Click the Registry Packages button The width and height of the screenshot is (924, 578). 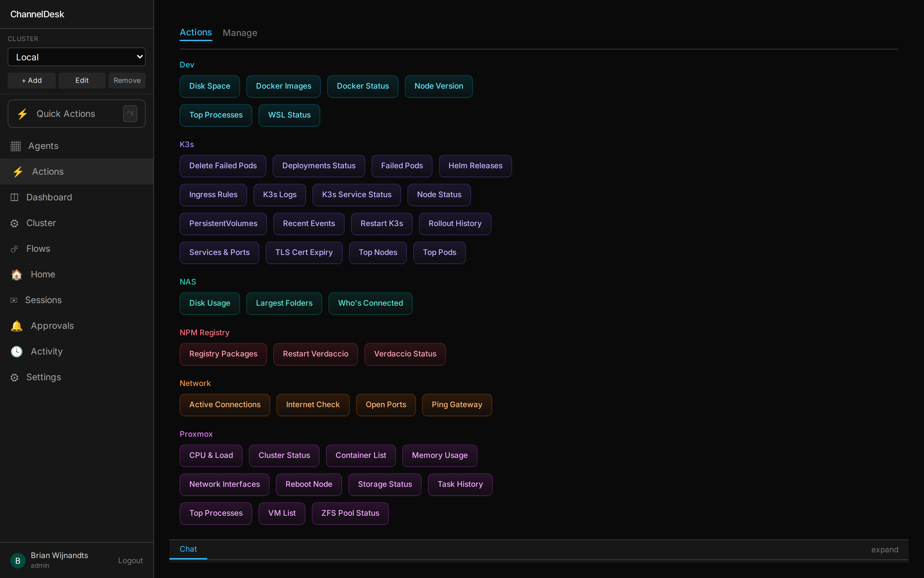(223, 354)
